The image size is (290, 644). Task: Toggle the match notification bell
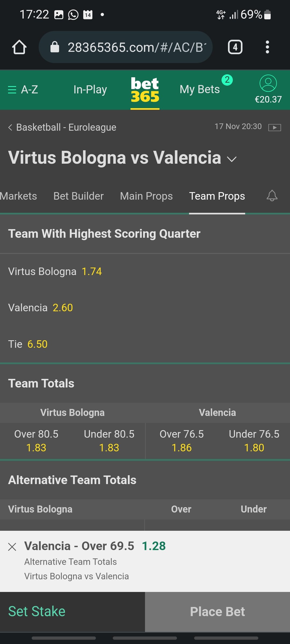point(272,196)
